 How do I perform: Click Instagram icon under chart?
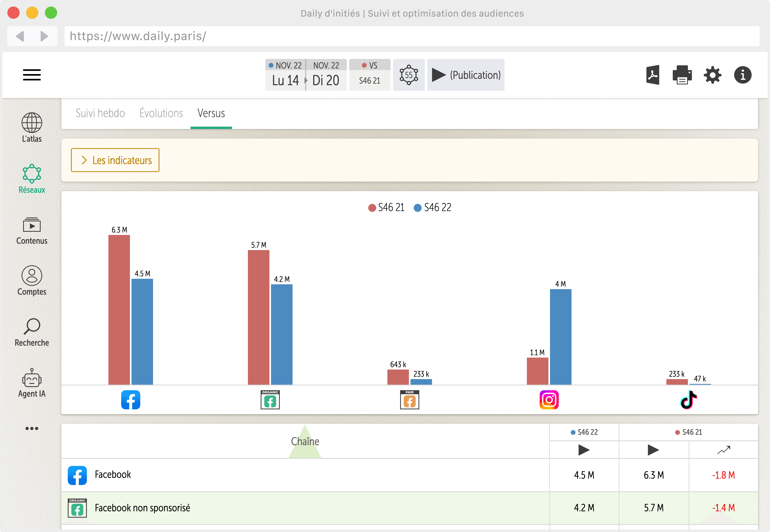click(x=549, y=400)
